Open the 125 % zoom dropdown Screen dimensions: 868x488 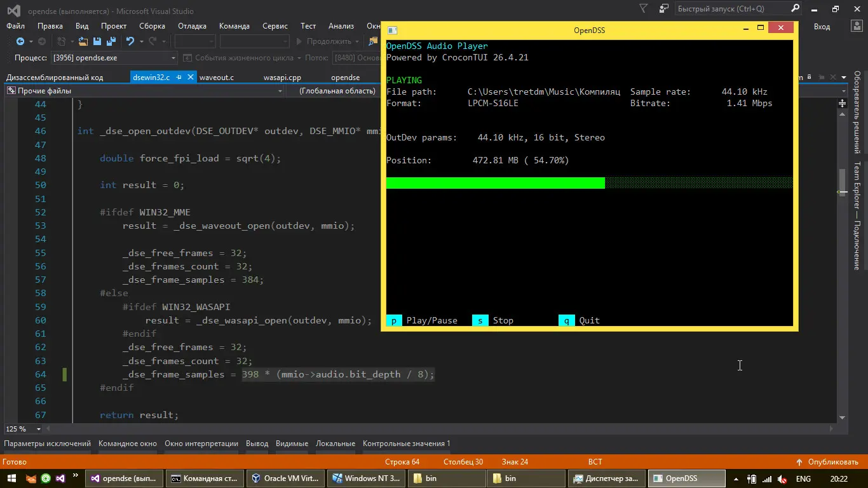click(x=39, y=429)
